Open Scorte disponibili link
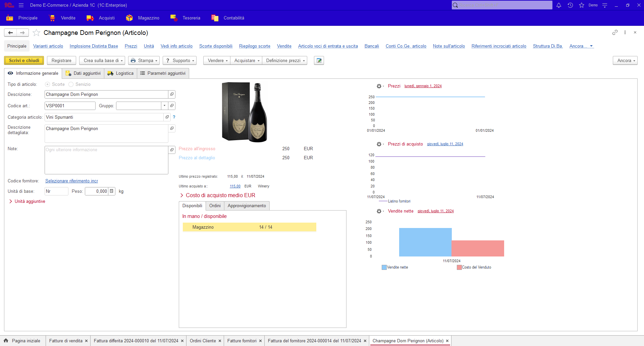 (216, 46)
